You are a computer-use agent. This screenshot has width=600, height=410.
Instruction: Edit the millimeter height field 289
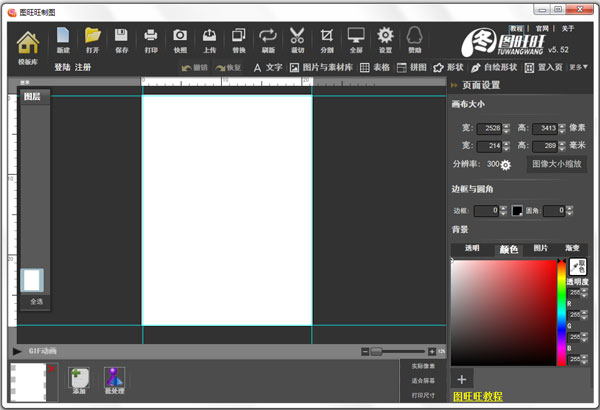[545, 146]
